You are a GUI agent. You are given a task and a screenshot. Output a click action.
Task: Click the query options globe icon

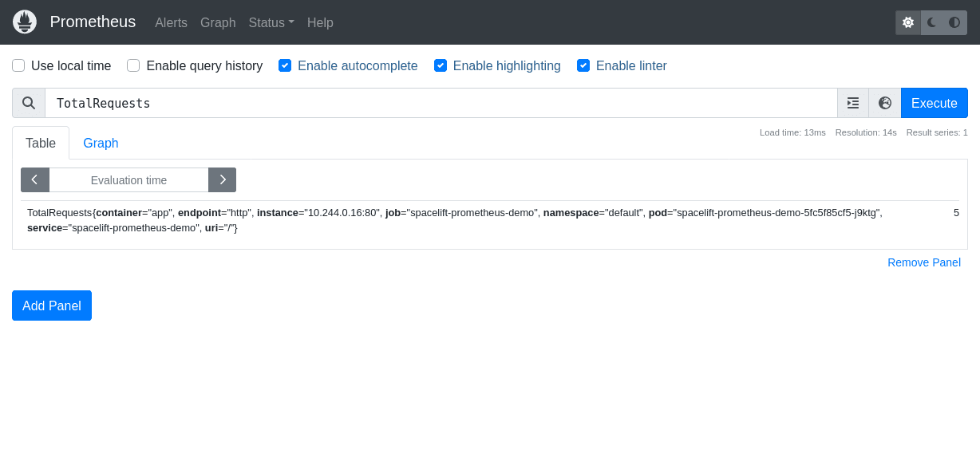(884, 103)
